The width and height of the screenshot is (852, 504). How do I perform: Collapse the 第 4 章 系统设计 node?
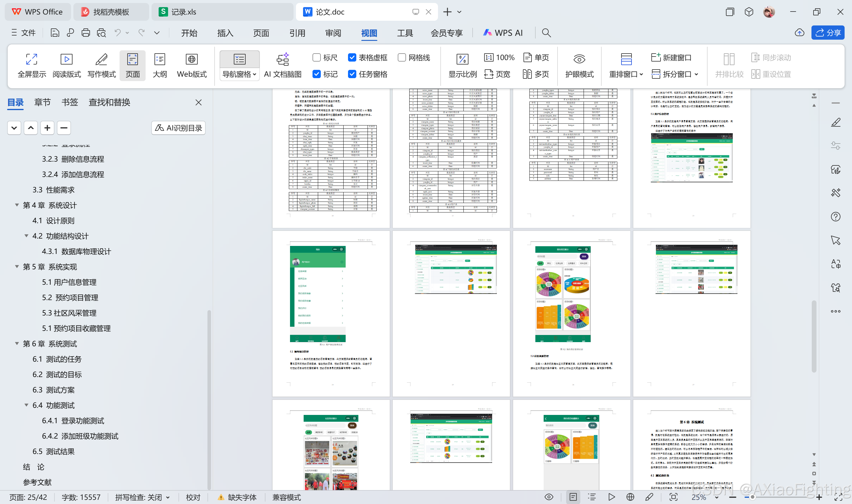pyautogui.click(x=17, y=205)
